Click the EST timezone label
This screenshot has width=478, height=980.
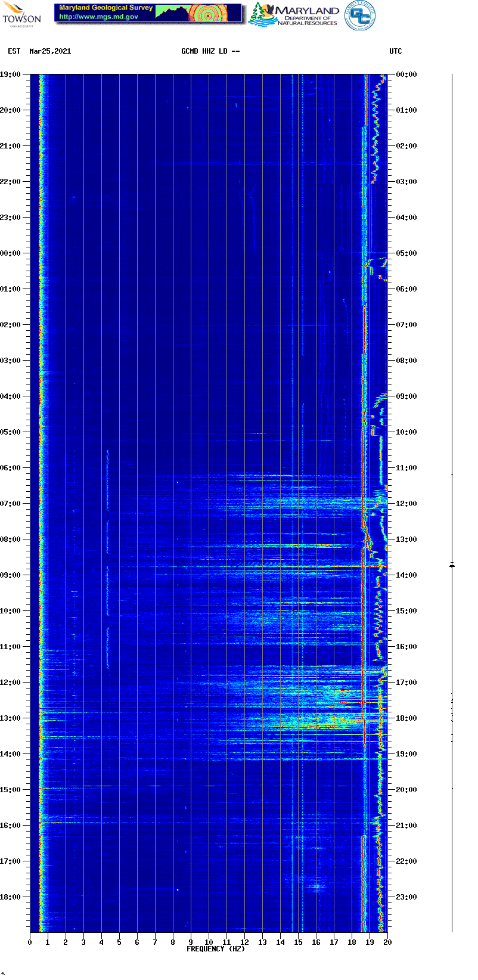(14, 51)
